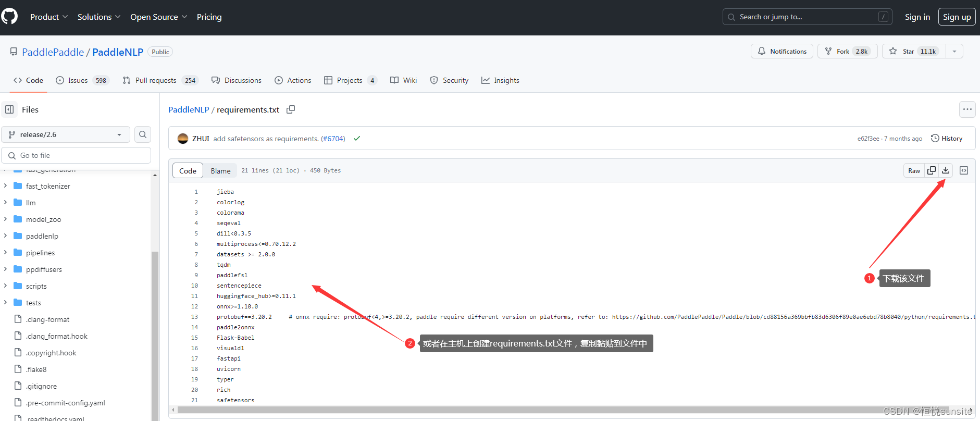Download the raw requirements.txt file
Screen dimensions: 980x421
946,170
